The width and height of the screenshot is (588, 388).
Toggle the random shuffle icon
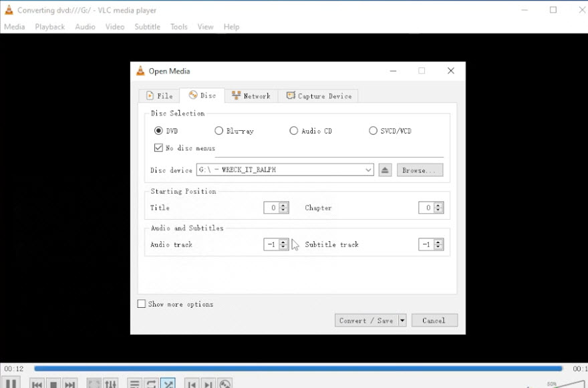coord(168,384)
